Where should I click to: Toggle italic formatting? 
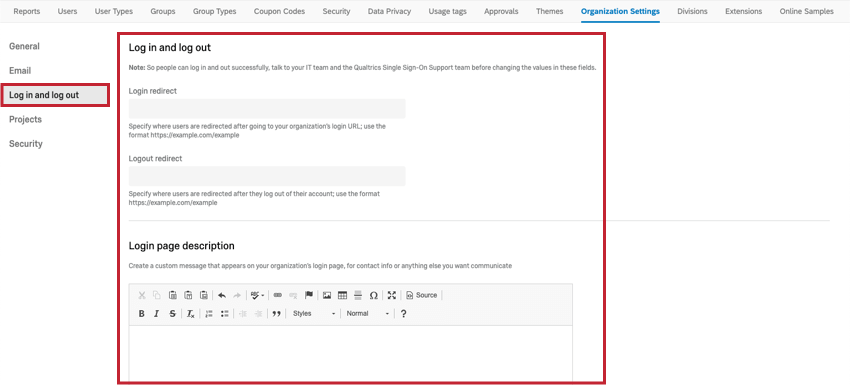point(157,313)
